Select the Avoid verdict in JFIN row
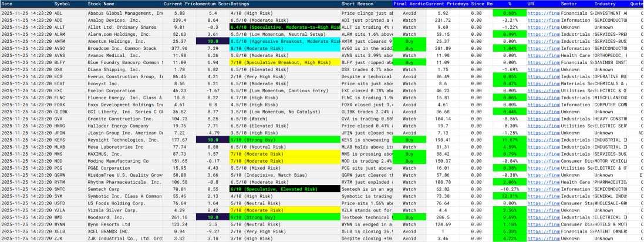Image resolution: width=644 pixels, height=242 pixels. pyautogui.click(x=409, y=133)
